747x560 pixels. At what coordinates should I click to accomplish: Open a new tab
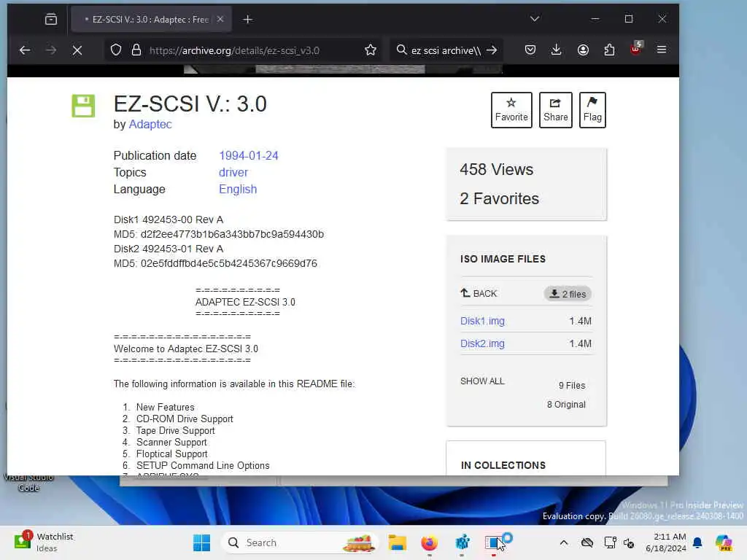pos(248,19)
